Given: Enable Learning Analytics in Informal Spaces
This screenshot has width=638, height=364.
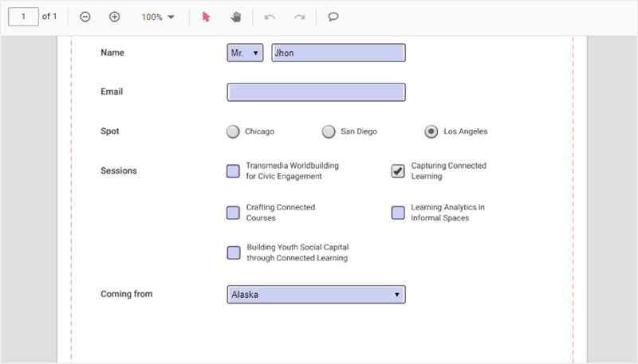Looking at the screenshot, I should [x=398, y=213].
